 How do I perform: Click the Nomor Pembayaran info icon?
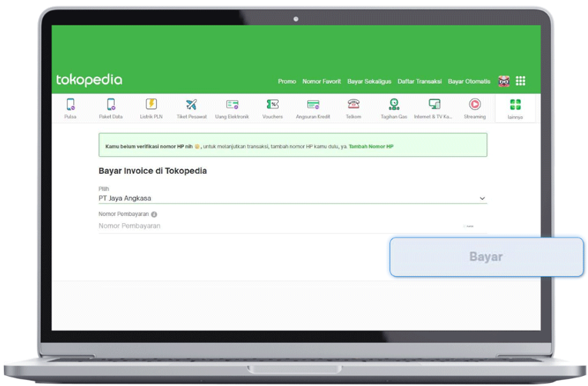pos(154,215)
